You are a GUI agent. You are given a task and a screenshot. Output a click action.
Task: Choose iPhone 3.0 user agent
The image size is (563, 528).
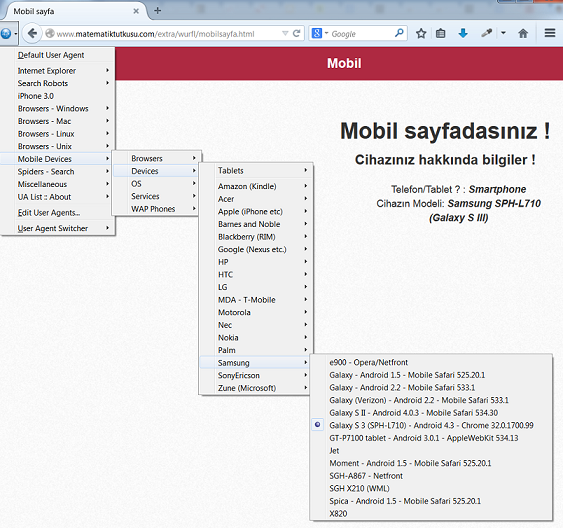point(58,96)
